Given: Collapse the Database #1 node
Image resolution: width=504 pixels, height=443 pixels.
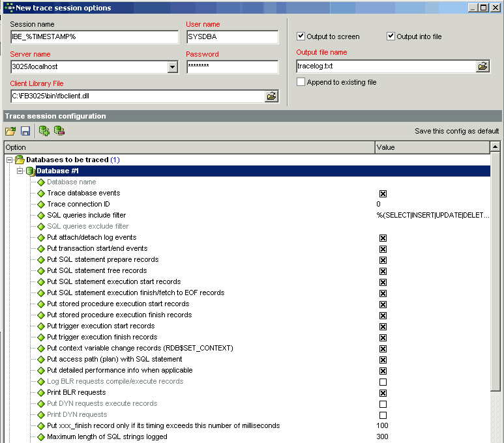Looking at the screenshot, I should click(x=20, y=171).
